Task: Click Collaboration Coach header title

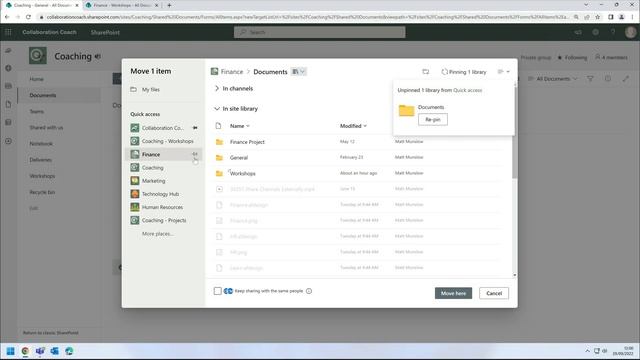Action: coord(49,32)
